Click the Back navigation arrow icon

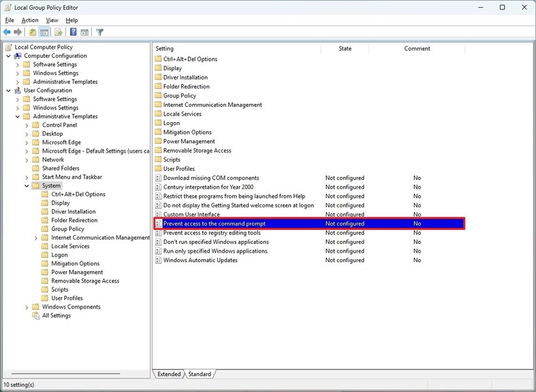point(7,32)
